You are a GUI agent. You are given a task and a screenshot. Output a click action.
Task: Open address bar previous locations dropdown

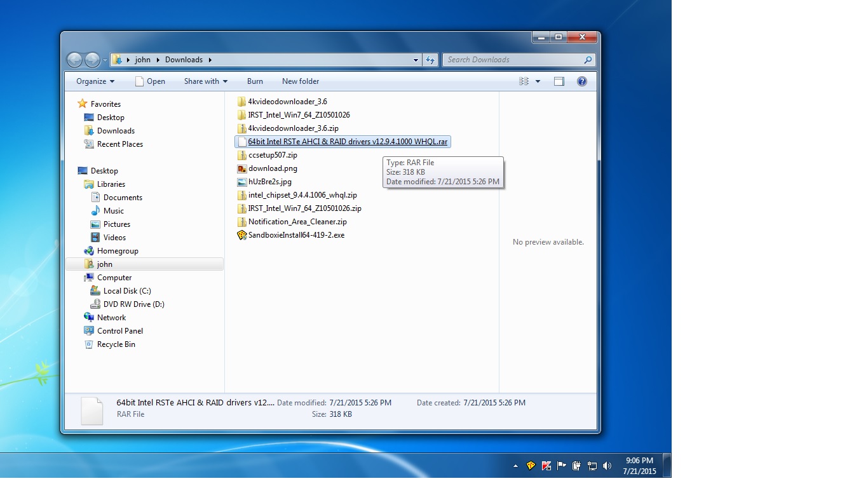coord(416,60)
